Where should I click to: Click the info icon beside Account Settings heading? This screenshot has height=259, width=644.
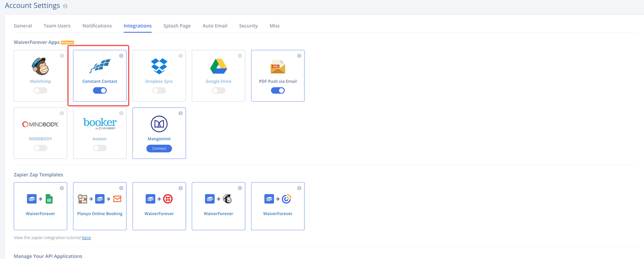point(65,7)
